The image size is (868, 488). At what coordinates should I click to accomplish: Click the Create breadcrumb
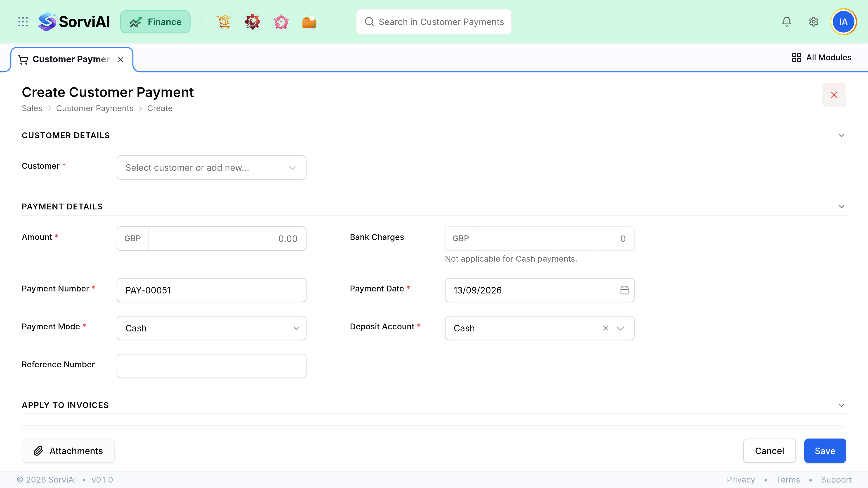pos(160,108)
